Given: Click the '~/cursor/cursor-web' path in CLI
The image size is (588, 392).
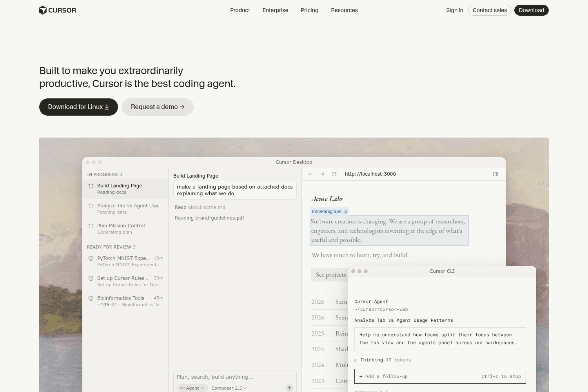Looking at the screenshot, I should coord(381,309).
